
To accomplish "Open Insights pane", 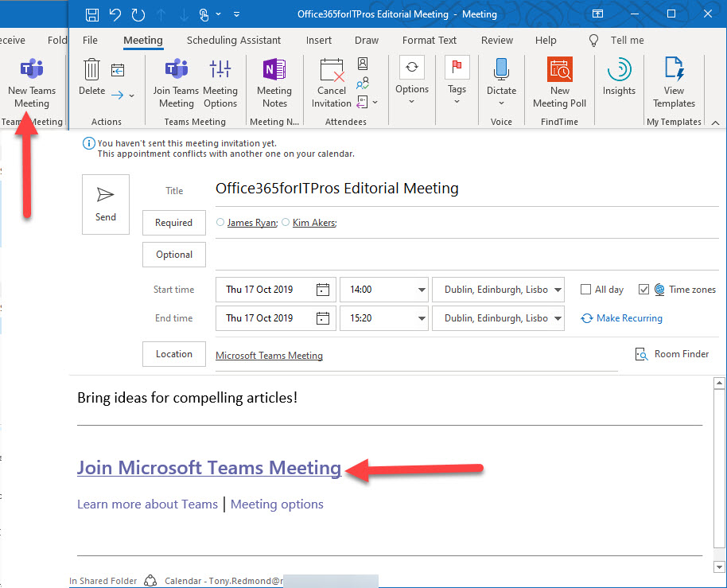I will [619, 77].
